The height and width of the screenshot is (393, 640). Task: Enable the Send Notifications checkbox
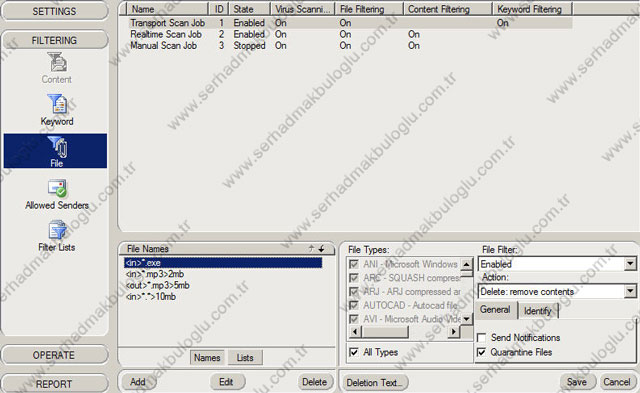(x=482, y=337)
